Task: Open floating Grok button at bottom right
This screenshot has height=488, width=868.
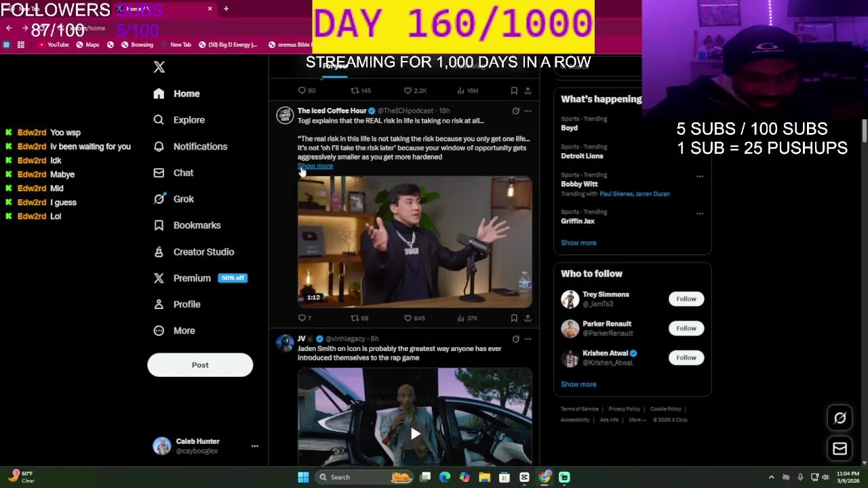Action: pos(840,418)
